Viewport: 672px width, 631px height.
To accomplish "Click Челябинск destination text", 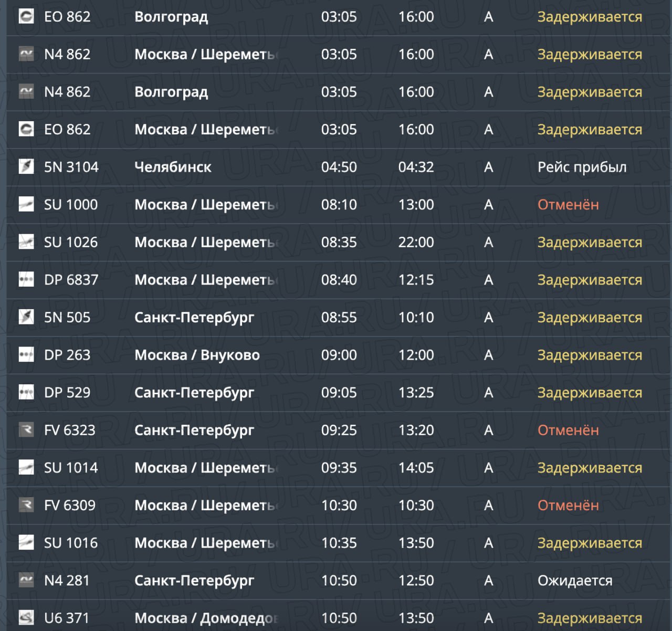I will tap(173, 167).
